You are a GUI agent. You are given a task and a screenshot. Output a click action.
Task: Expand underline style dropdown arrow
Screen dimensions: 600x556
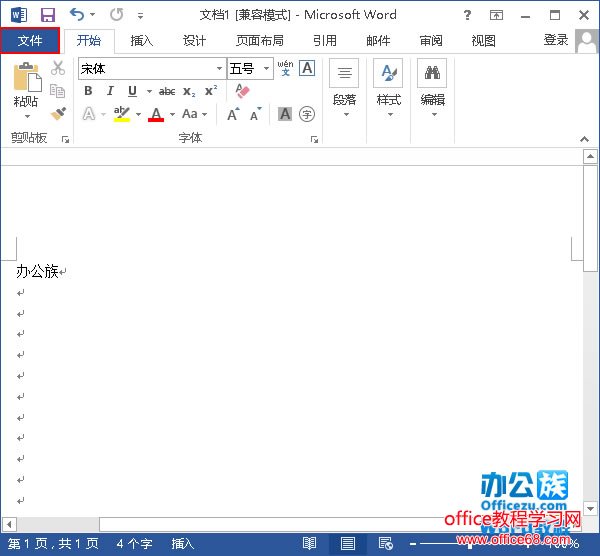pos(149,91)
